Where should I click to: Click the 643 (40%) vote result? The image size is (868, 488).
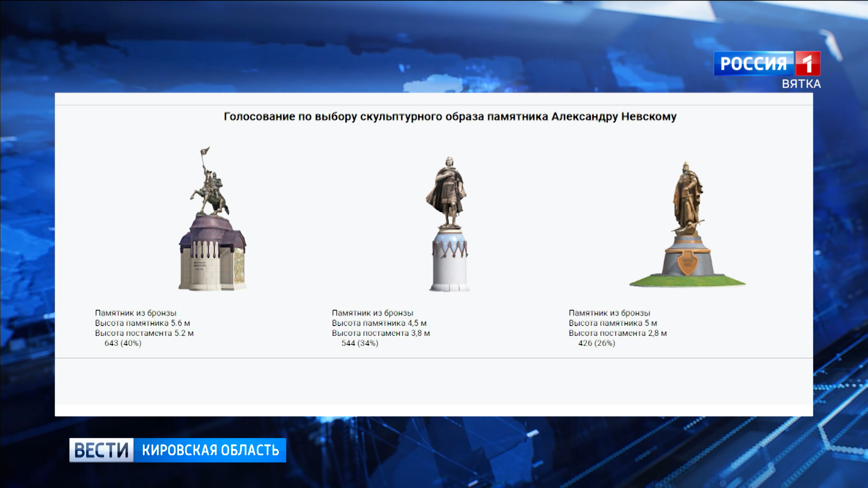coord(123,343)
